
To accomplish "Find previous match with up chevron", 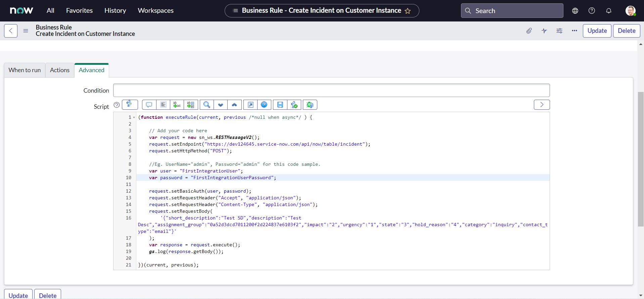I will (234, 105).
